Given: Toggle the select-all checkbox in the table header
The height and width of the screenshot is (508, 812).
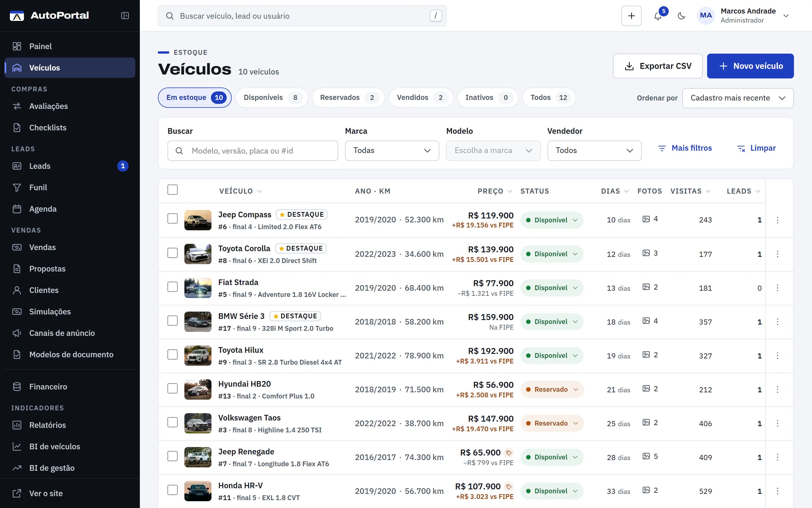Looking at the screenshot, I should point(173,190).
